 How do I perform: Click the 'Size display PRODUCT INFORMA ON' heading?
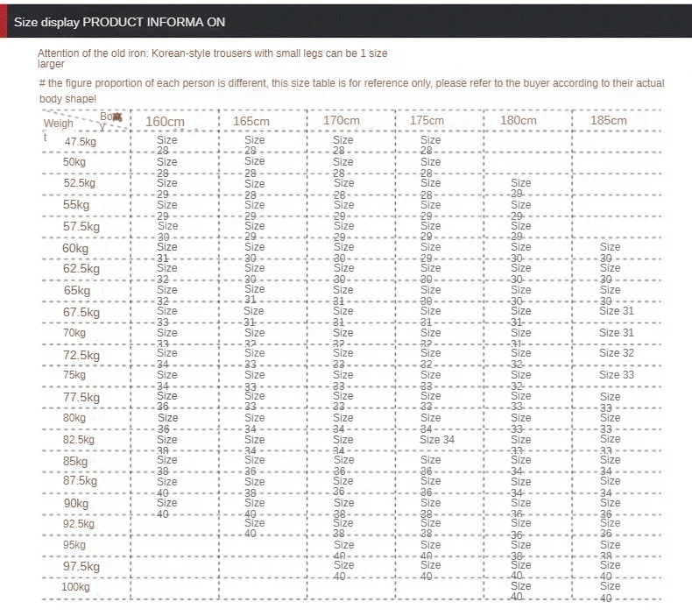point(119,22)
